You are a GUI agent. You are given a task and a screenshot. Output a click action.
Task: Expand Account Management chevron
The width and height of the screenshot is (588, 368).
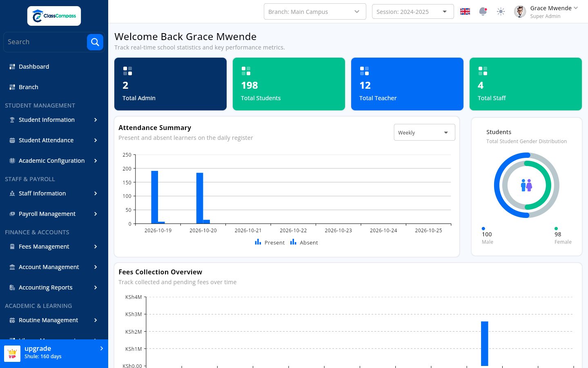pos(96,267)
